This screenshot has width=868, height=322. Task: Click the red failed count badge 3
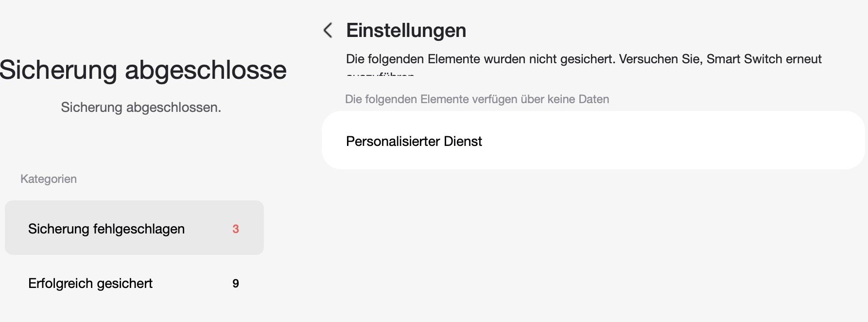[236, 229]
